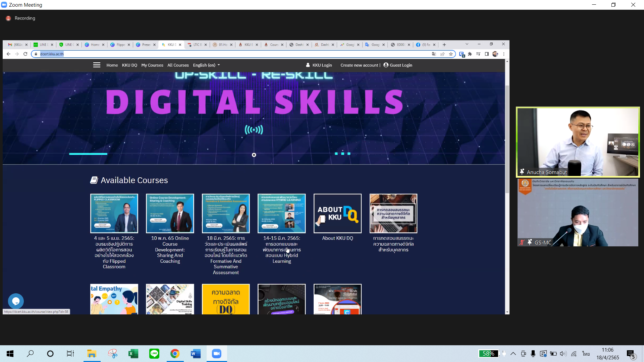Reload the dcert.kku.ac.th page
Image resolution: width=644 pixels, height=362 pixels.
click(x=25, y=54)
